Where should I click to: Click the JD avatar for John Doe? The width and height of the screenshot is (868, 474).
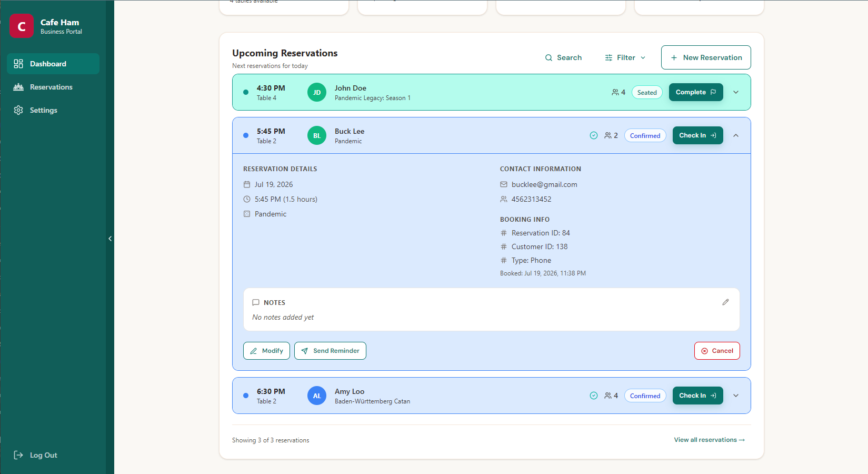(317, 92)
